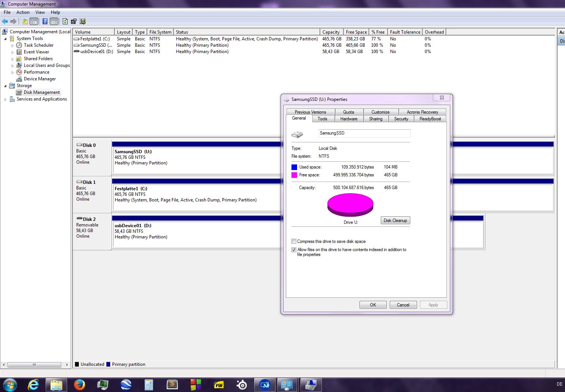The image size is (565, 392).
Task: Switch to the Acronis Recovery tab
Action: click(422, 112)
